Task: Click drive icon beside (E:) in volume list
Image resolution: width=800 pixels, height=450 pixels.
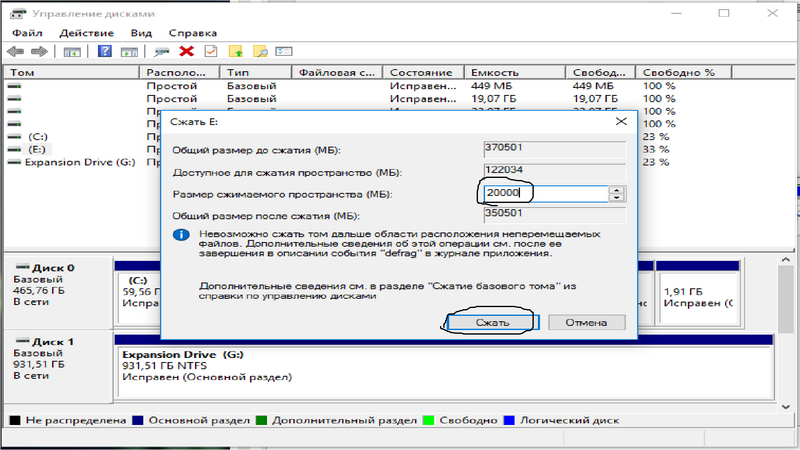Action: coord(15,149)
